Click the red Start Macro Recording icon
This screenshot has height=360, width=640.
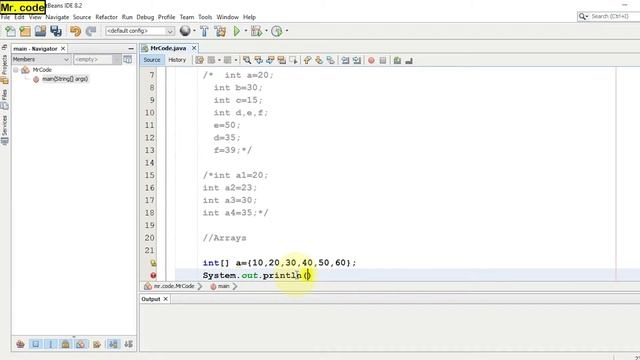371,60
